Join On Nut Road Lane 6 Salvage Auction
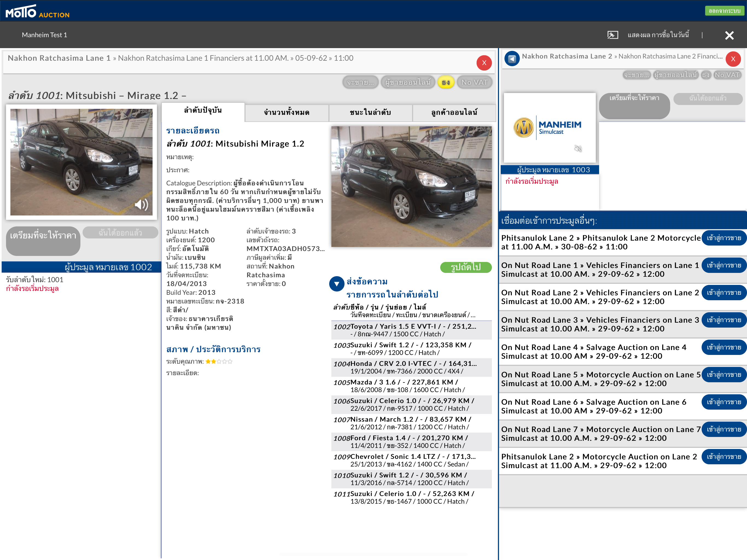Screen dimensions: 747x560 point(724,402)
